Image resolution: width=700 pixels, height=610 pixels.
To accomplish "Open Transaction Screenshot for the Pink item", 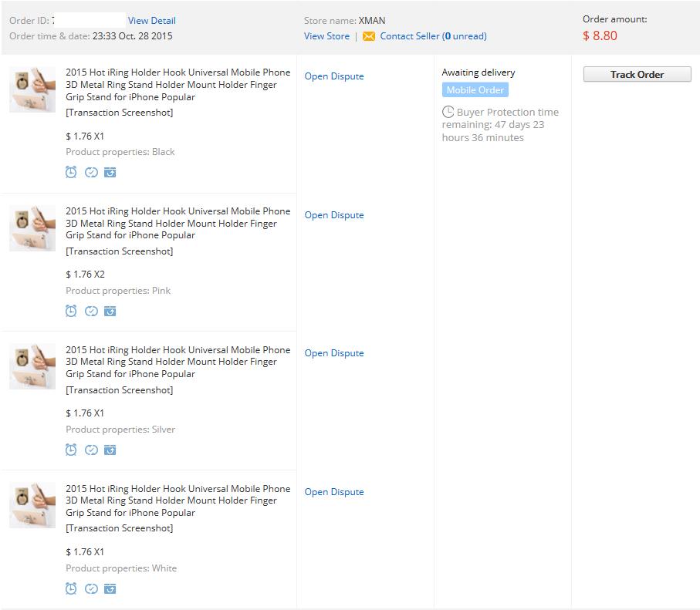I will pyautogui.click(x=120, y=251).
